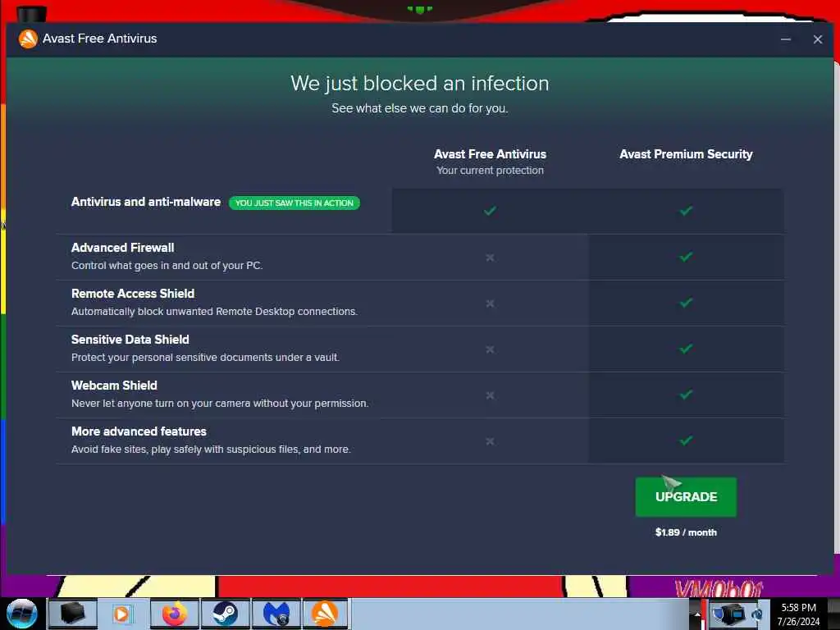Click 'See what else we can do for you.'

pos(419,108)
